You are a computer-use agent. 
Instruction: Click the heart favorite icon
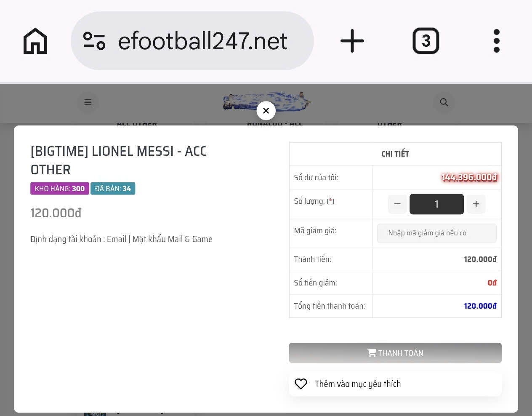(x=301, y=384)
